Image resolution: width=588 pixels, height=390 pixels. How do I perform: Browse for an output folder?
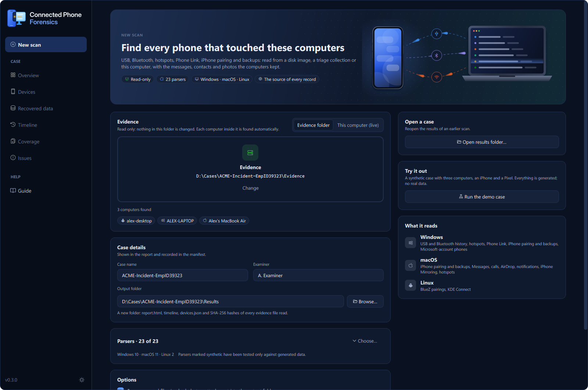click(x=365, y=301)
